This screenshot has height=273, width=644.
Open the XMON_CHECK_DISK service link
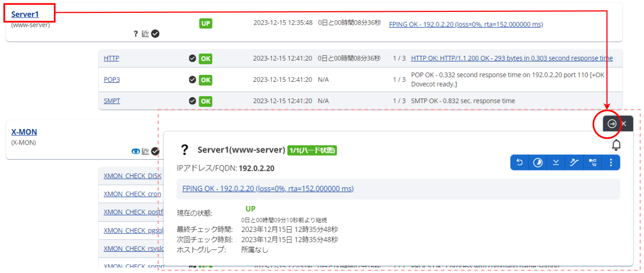[x=132, y=176]
